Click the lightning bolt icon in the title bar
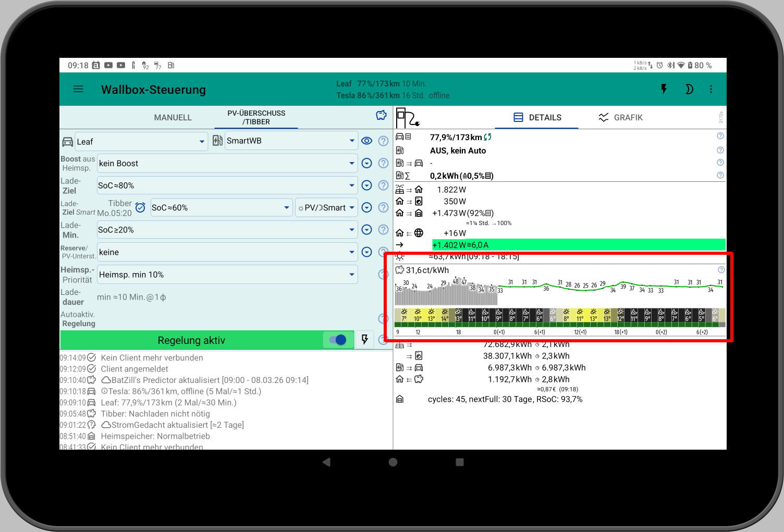This screenshot has width=784, height=532. coord(664,89)
